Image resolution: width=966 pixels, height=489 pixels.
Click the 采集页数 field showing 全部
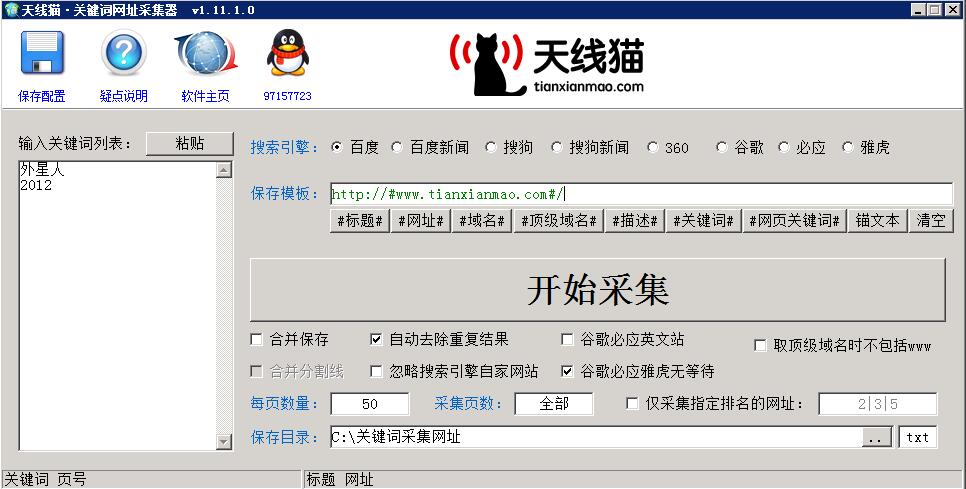click(554, 404)
